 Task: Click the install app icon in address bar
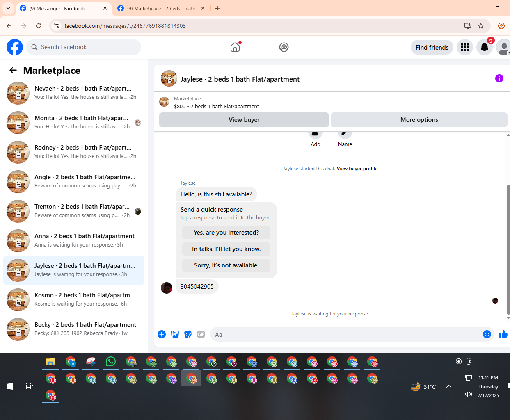click(x=467, y=26)
